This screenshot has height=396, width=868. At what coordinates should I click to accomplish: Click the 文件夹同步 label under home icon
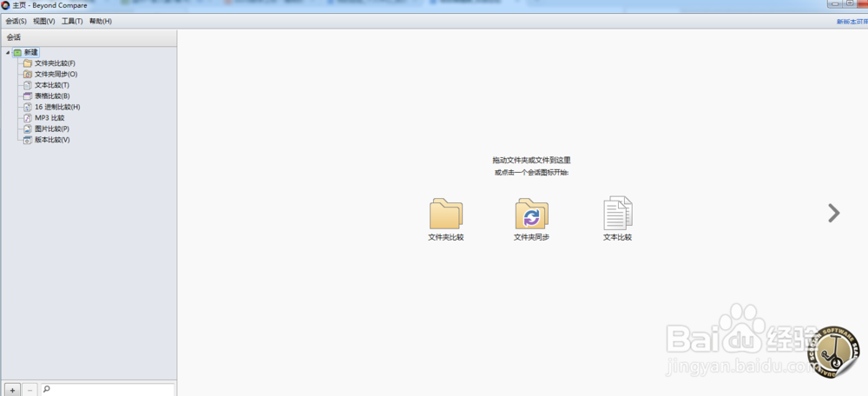pos(531,237)
